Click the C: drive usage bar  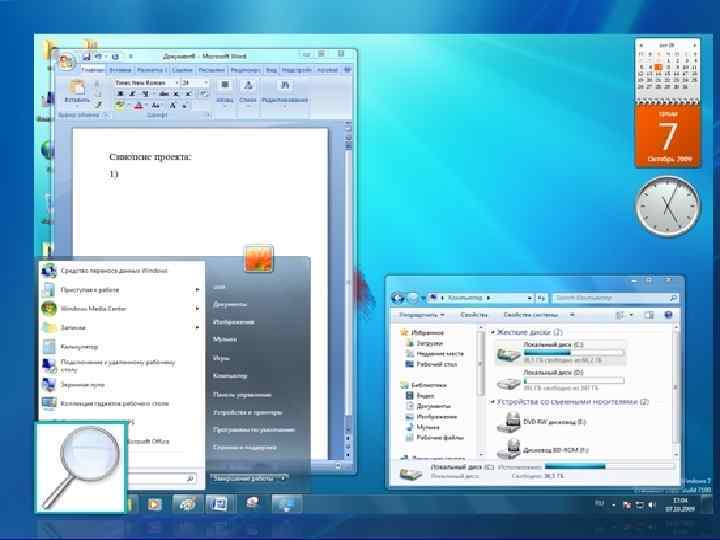(574, 353)
